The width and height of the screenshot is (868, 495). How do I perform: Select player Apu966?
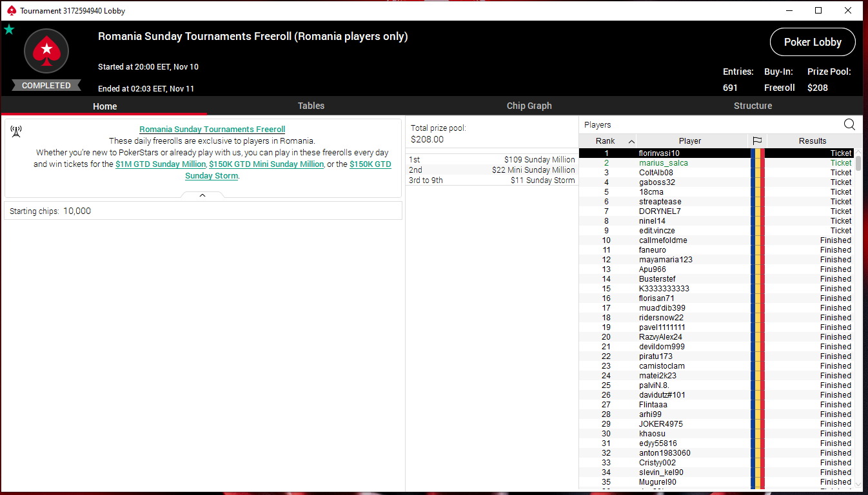[716, 269]
